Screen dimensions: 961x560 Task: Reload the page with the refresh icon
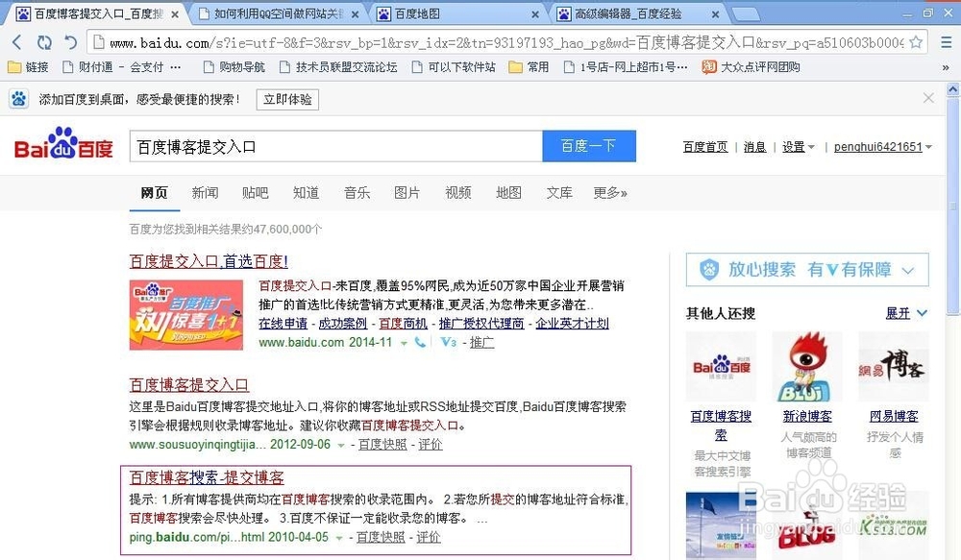(x=44, y=42)
